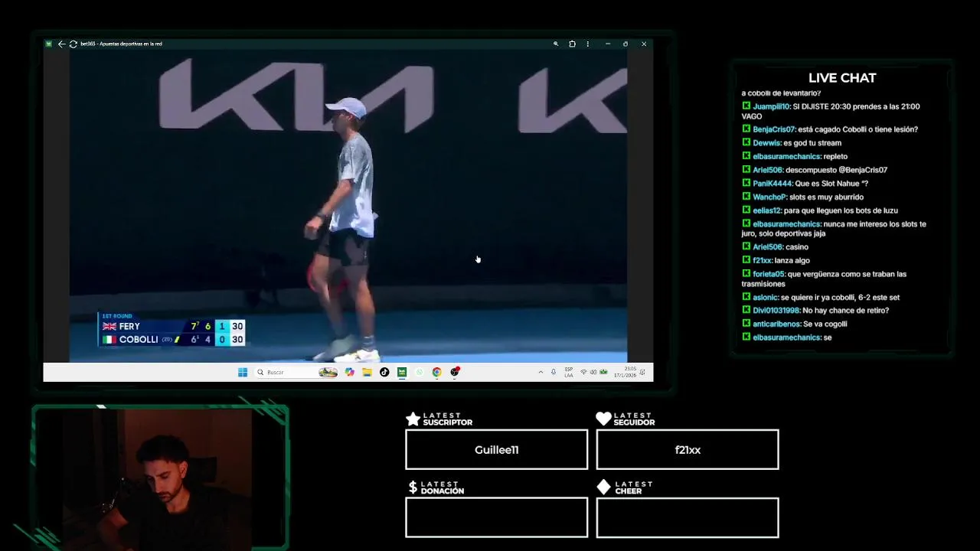Open the search/zoom magnifier in bet365 title bar
Image resolution: width=980 pixels, height=551 pixels.
[556, 44]
